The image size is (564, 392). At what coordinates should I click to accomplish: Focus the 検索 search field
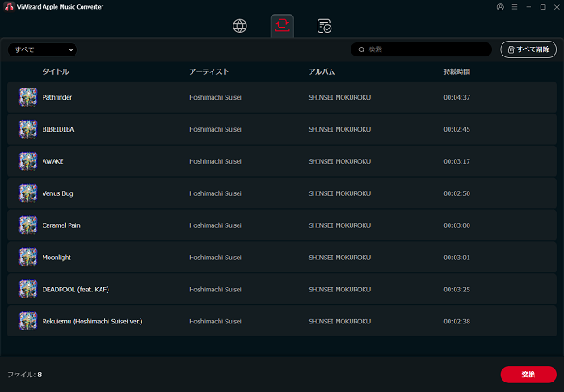coord(421,49)
